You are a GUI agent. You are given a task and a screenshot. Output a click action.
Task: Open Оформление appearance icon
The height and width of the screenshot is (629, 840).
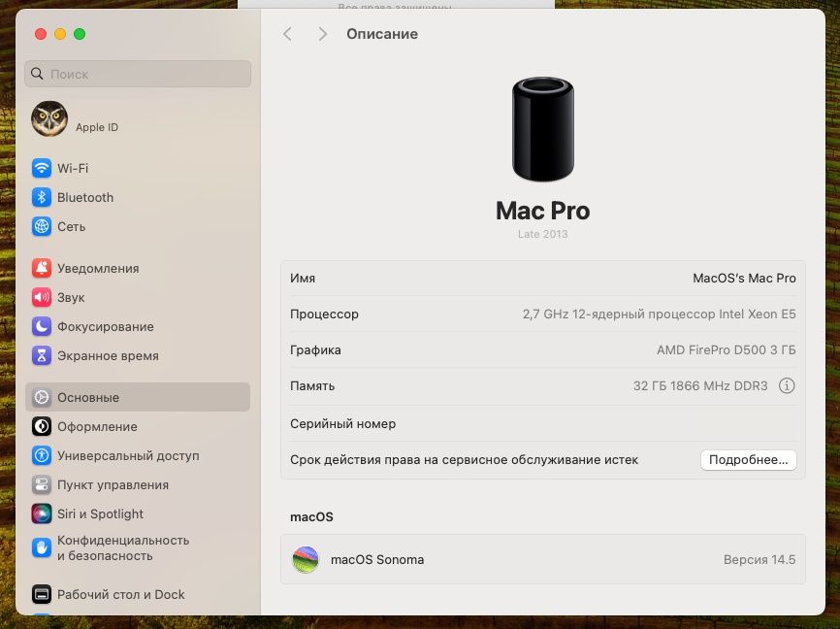pyautogui.click(x=42, y=426)
